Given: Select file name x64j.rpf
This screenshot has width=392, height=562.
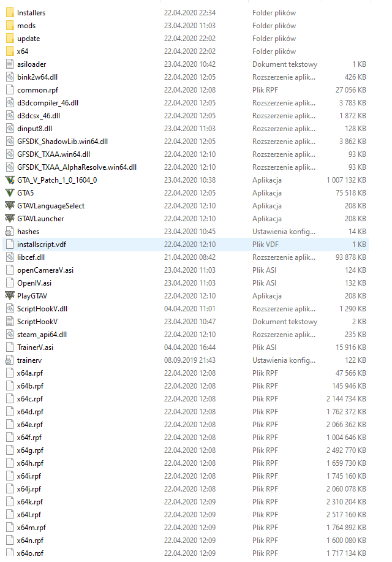Looking at the screenshot, I should [29, 489].
